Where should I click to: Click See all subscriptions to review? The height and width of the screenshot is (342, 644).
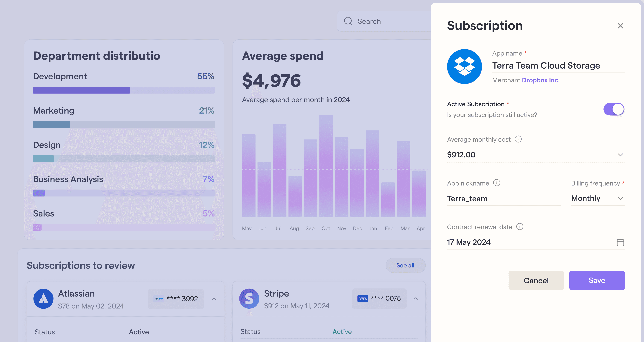coord(405,265)
